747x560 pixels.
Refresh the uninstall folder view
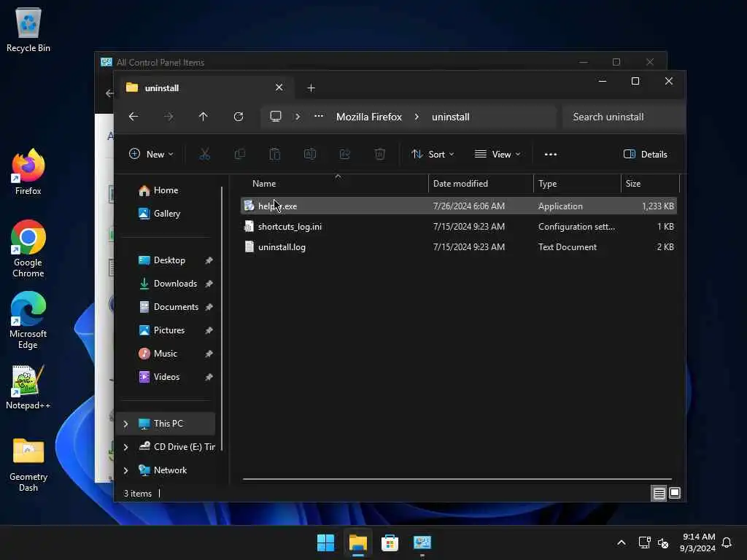(239, 117)
